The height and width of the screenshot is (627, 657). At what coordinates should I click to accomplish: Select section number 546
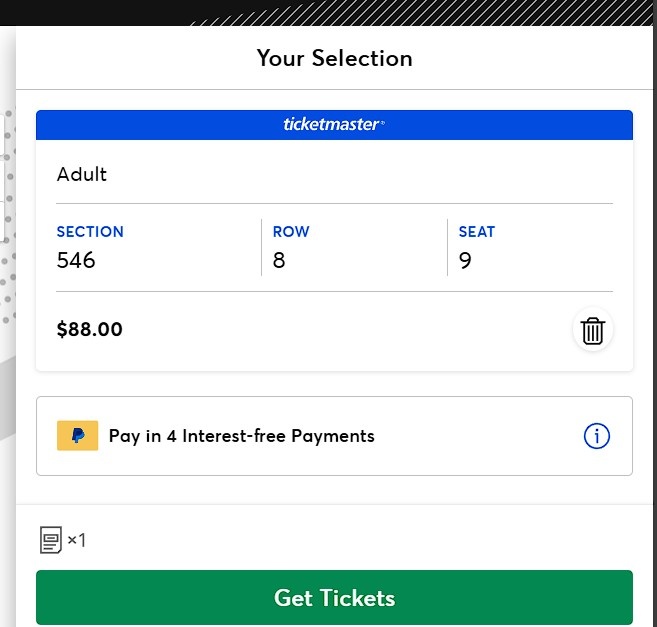pos(76,261)
